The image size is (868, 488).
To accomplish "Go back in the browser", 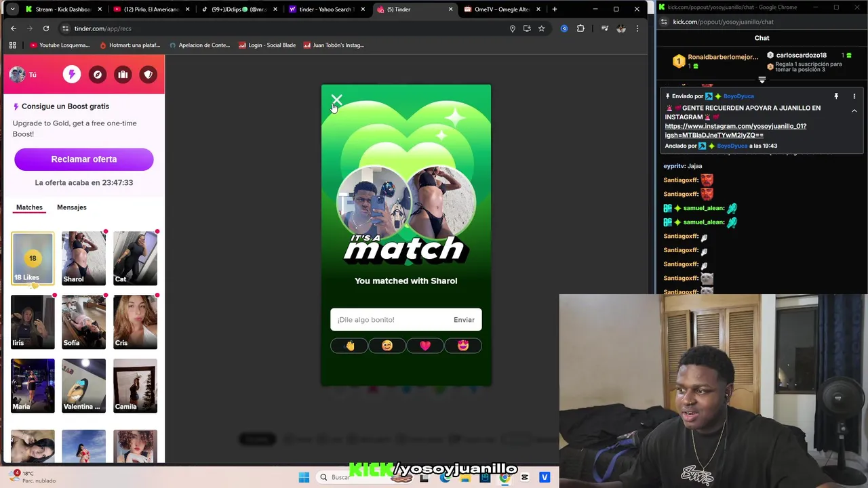I will point(14,28).
